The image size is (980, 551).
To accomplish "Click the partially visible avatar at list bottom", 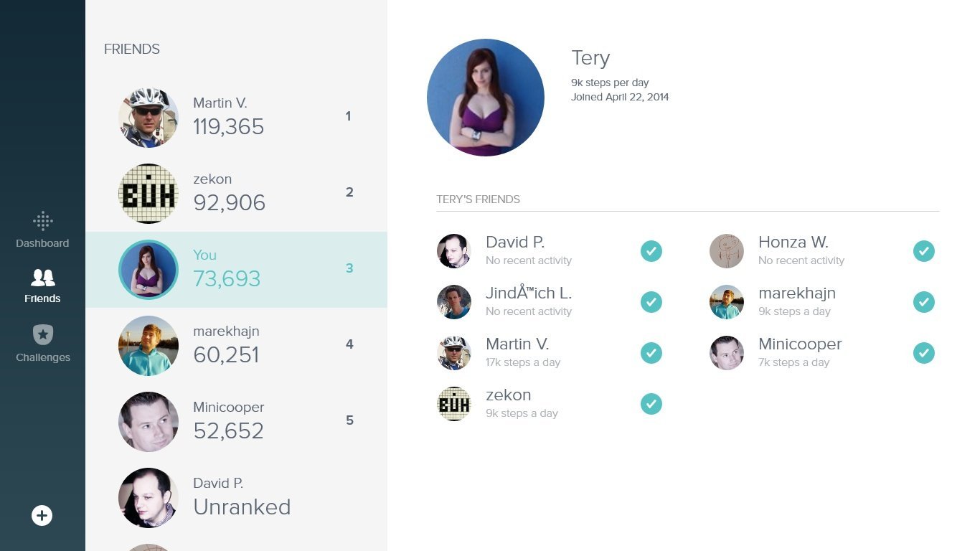I will tap(149, 547).
